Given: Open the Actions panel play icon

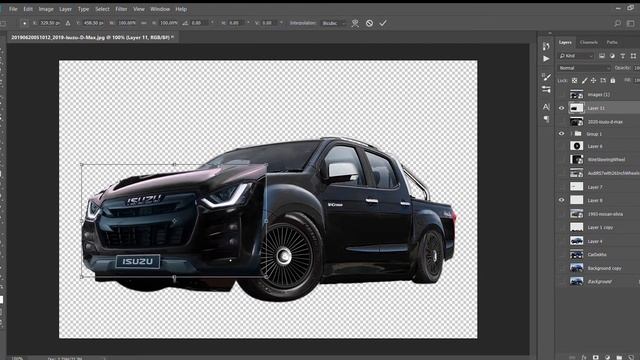Looking at the screenshot, I should 546,59.
